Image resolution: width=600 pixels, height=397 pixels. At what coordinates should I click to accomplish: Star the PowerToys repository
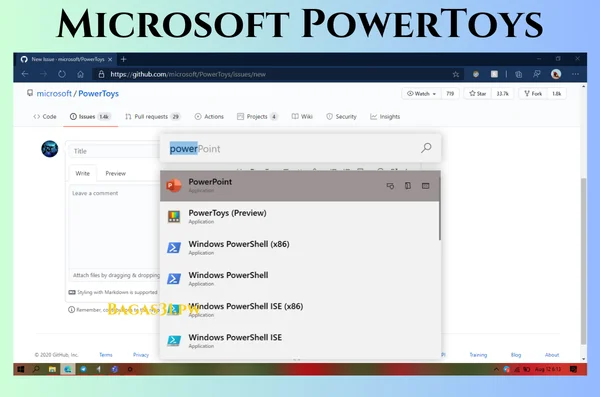[478, 93]
